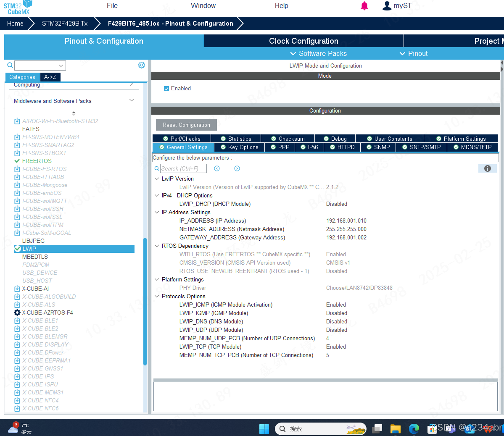The image size is (504, 436).
Task: Go to Home breadcrumb
Action: pyautogui.click(x=15, y=24)
